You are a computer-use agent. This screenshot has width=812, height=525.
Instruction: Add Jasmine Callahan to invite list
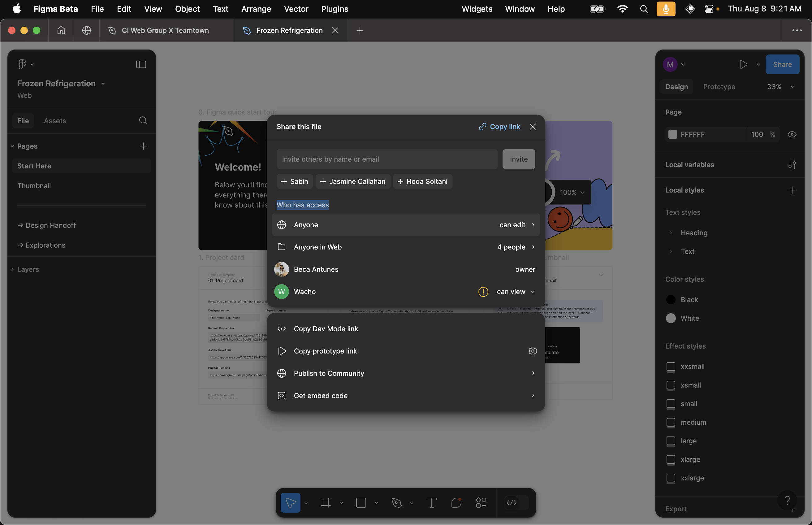[353, 181]
